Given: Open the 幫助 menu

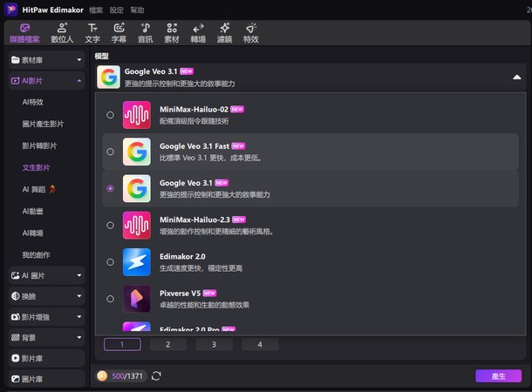Looking at the screenshot, I should click(137, 10).
